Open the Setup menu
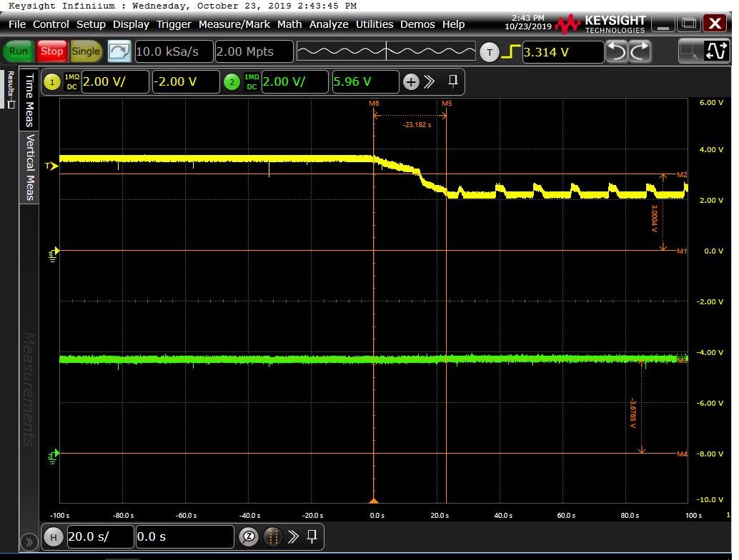Viewport: 739px width, 560px height. (x=91, y=24)
